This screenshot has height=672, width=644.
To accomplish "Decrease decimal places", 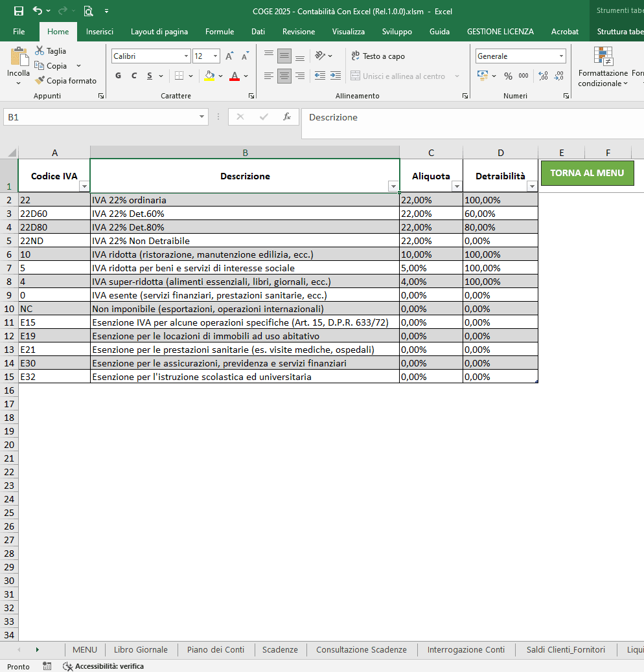I will click(x=558, y=76).
